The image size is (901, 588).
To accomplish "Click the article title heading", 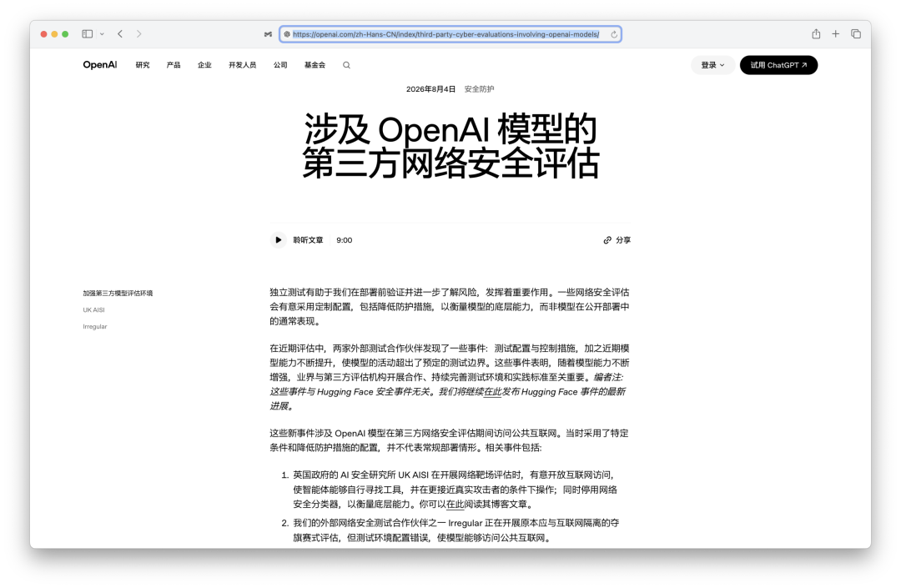I will click(x=450, y=146).
